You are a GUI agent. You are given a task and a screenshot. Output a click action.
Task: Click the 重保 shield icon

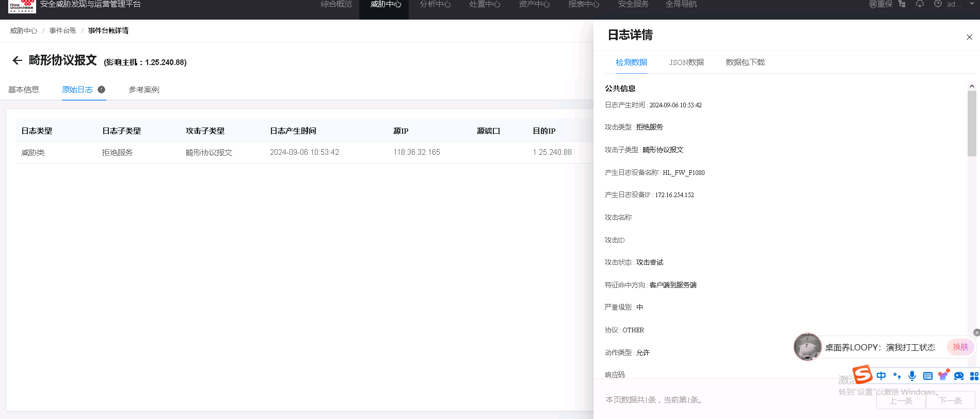873,4
